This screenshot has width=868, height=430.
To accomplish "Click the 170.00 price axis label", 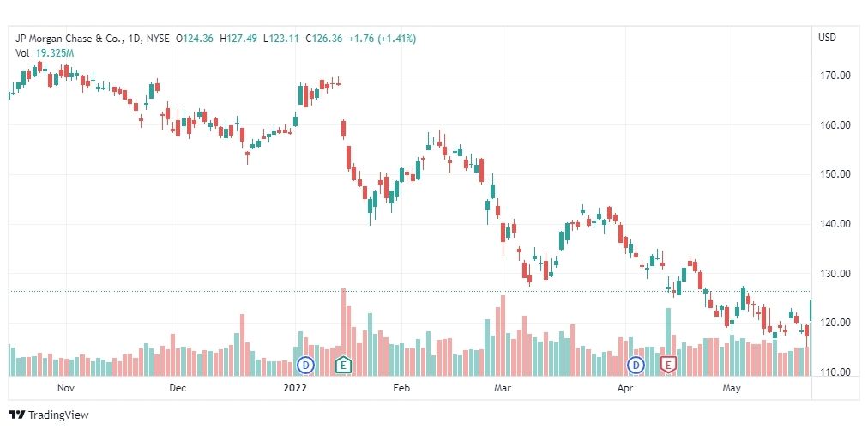I will point(835,76).
